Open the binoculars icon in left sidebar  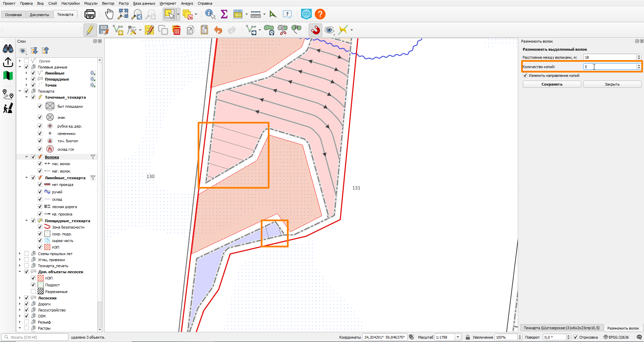8,49
